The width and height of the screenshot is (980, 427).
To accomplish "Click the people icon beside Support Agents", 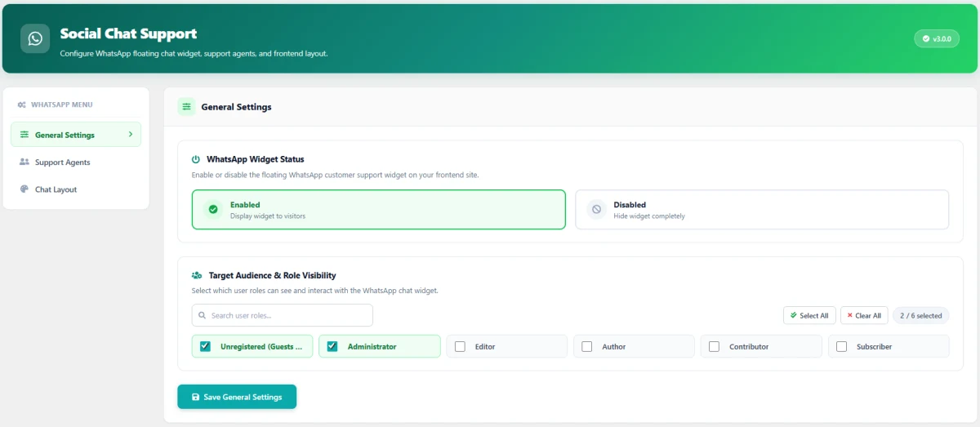I will point(24,162).
